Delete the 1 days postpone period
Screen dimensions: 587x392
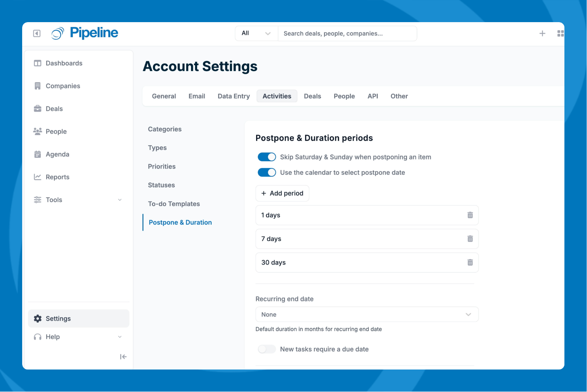coord(470,215)
